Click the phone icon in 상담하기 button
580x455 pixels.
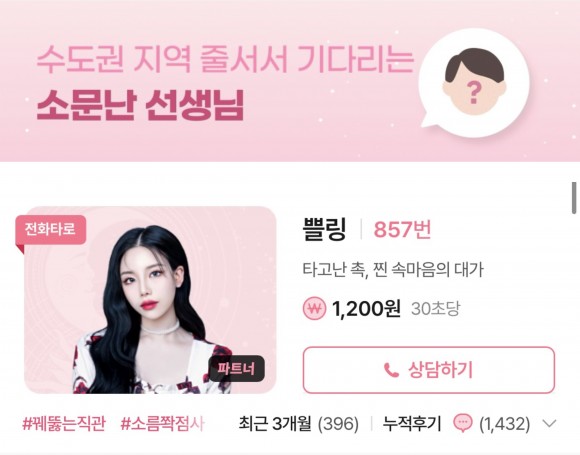(391, 370)
